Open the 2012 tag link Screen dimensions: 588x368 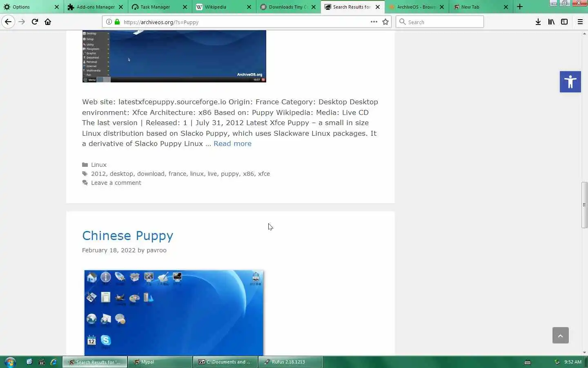click(98, 174)
